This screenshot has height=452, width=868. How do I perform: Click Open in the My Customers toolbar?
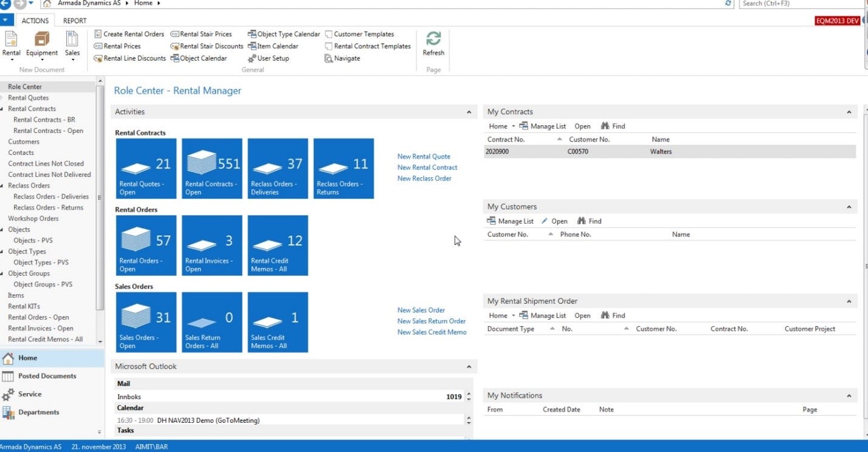coord(554,221)
